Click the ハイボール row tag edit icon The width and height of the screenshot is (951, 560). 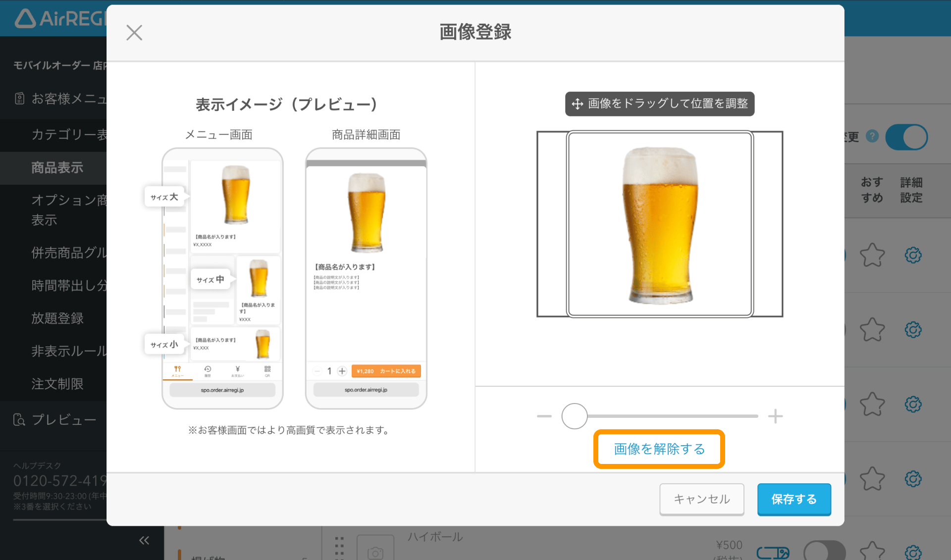[x=773, y=553]
